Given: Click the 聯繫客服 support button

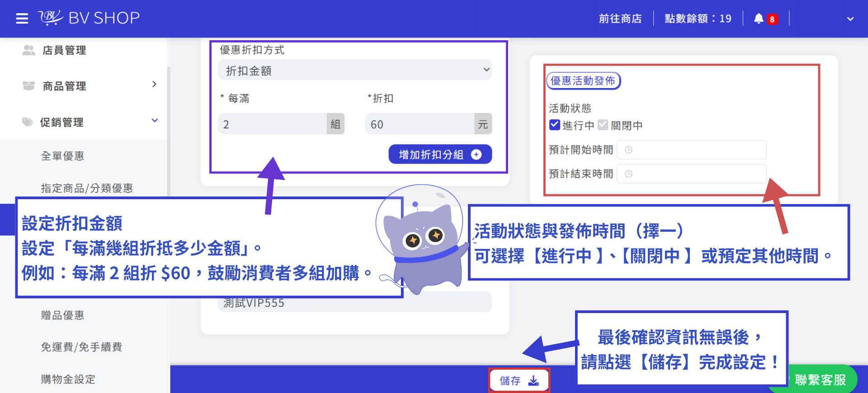Looking at the screenshot, I should 821,380.
